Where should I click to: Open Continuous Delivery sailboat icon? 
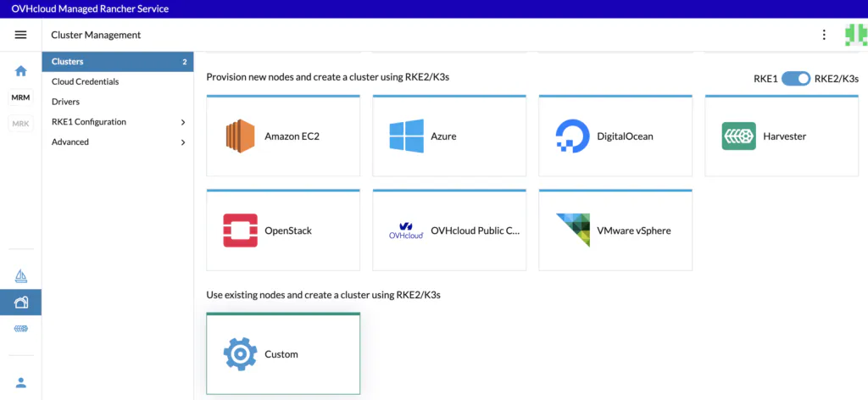(20, 275)
